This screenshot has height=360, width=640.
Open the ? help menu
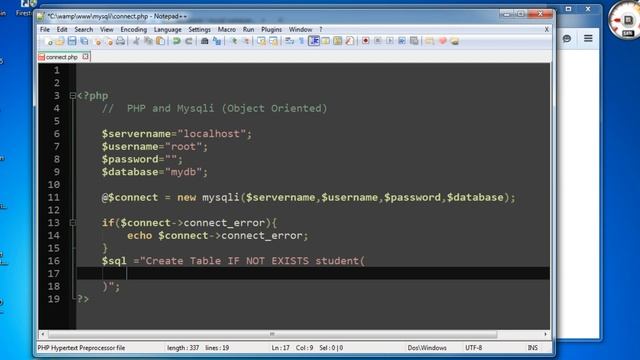click(321, 29)
